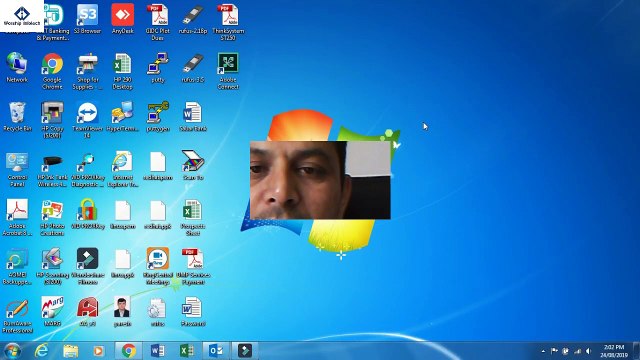Launch HP Scanning desktop shortcut
Viewport: 640px width, 360px height.
(x=52, y=266)
